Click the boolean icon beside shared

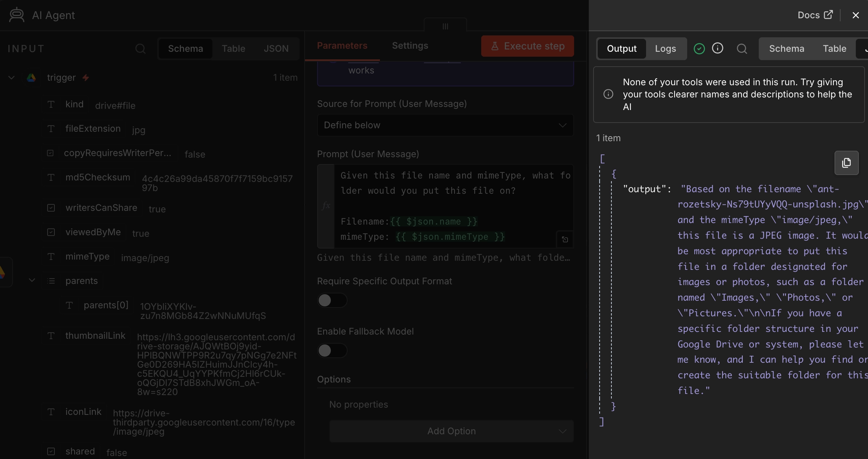[x=51, y=451]
